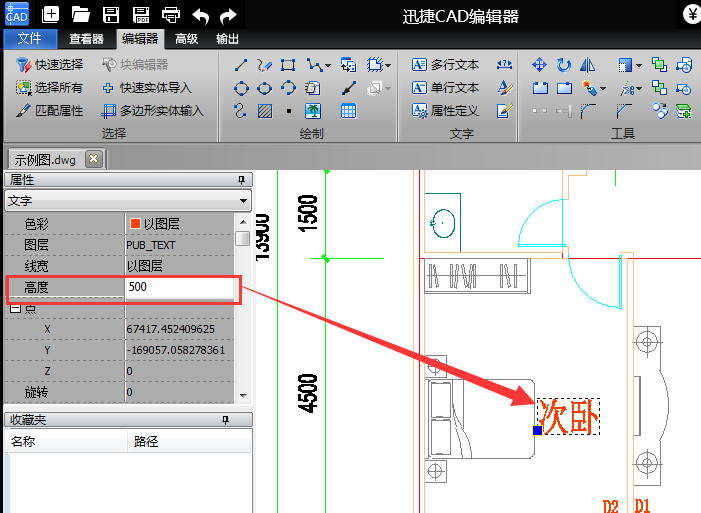701x513 pixels.
Task: Click the 次卧 text in the drawing
Action: point(568,417)
